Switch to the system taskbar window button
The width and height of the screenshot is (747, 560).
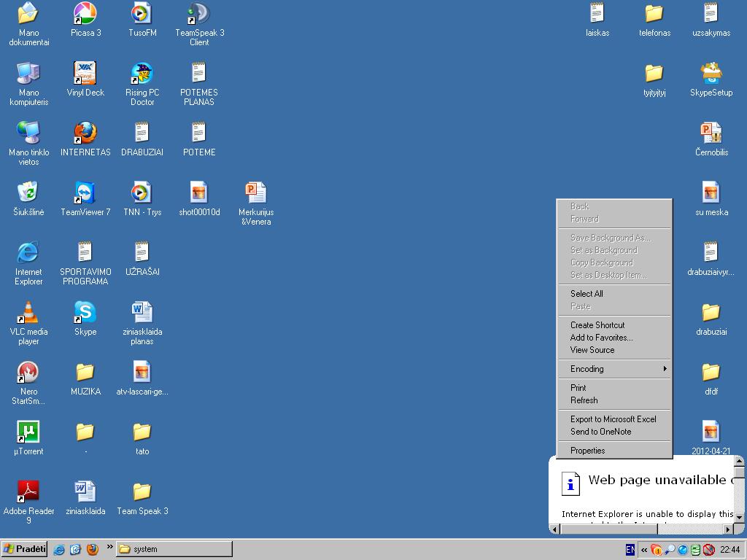175,549
